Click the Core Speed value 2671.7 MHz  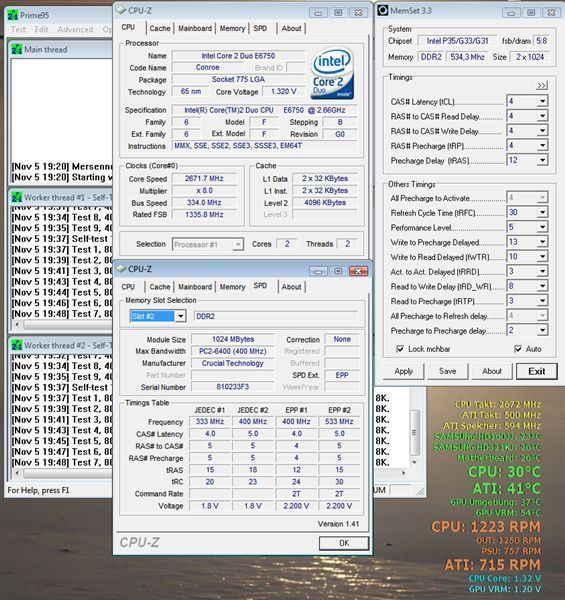tap(204, 179)
